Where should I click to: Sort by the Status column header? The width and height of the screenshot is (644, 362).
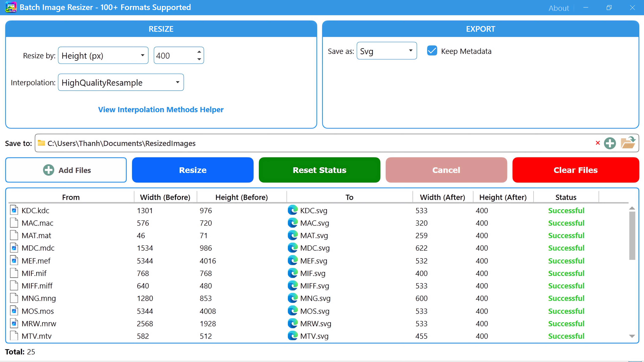[x=566, y=197]
